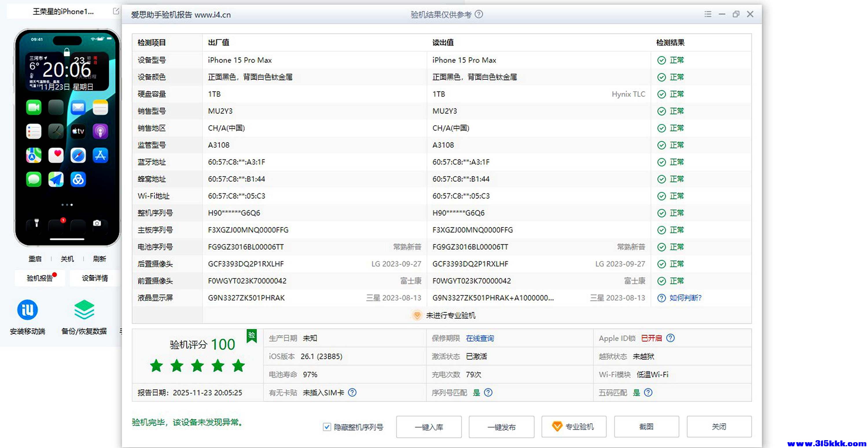Click help icon beside 五码匹配

[x=648, y=393]
